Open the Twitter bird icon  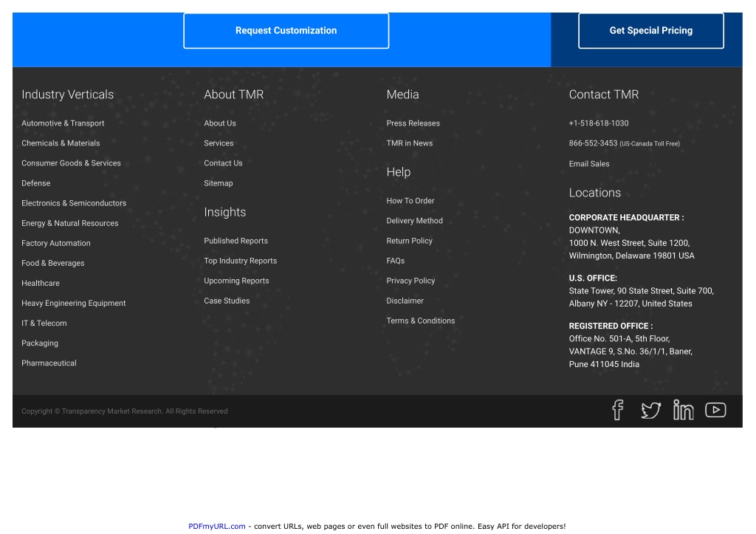click(x=650, y=410)
